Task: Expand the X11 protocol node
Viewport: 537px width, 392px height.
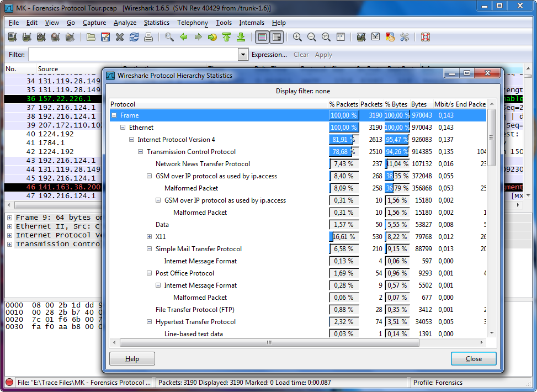Action: click(149, 237)
